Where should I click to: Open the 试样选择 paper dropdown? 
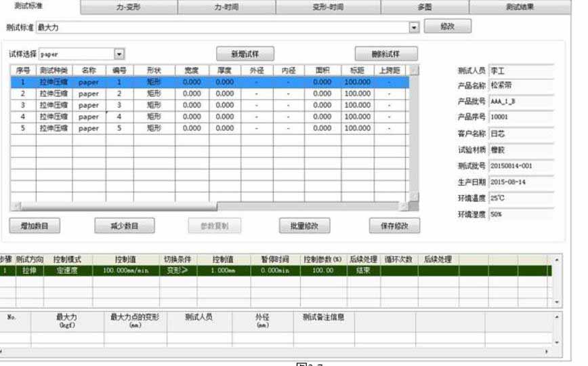(x=119, y=54)
